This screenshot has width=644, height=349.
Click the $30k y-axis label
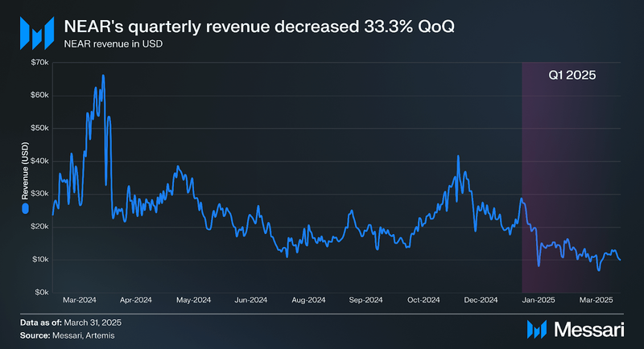click(39, 194)
